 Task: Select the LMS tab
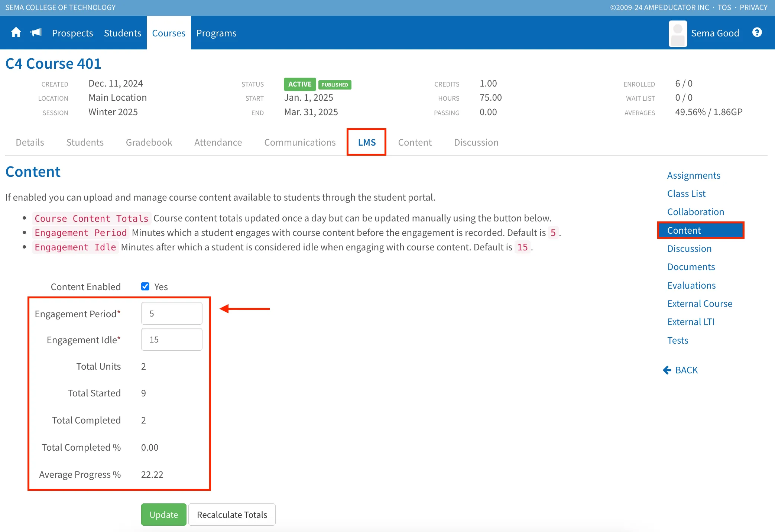[x=367, y=142]
